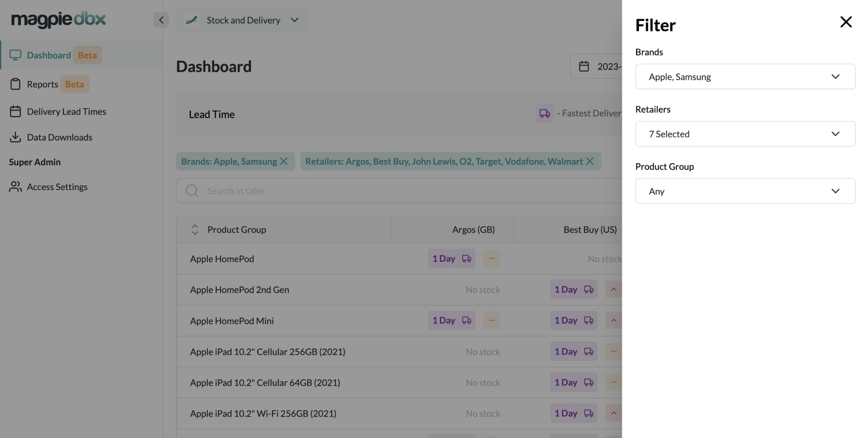Screen dimensions: 868x438
Task: Click the Best Buy (US) column header
Action: click(x=590, y=230)
